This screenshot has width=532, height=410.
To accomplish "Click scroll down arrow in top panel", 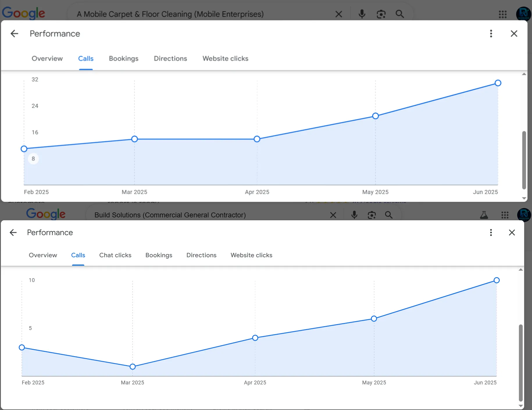I will [524, 198].
